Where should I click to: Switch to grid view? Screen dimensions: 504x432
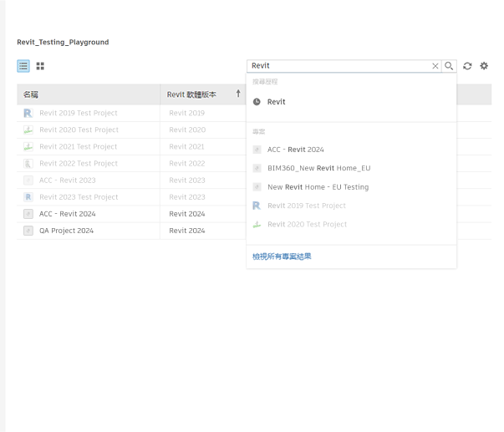[40, 66]
